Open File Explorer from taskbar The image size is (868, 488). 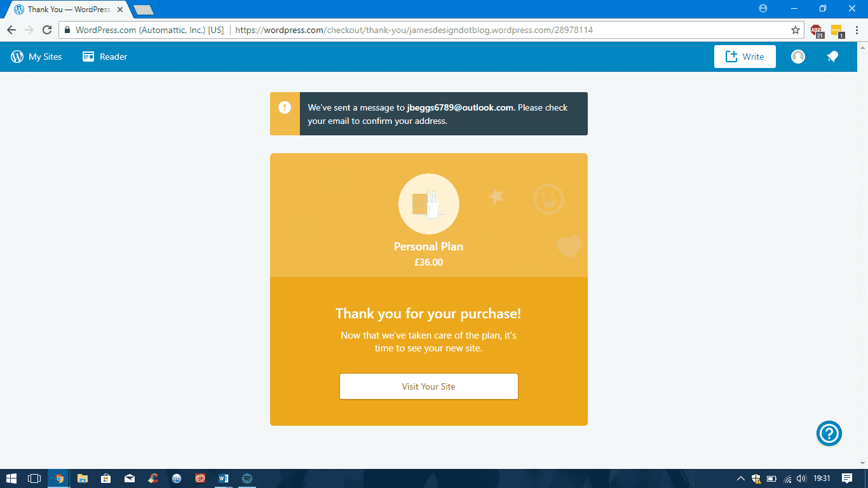pyautogui.click(x=83, y=478)
